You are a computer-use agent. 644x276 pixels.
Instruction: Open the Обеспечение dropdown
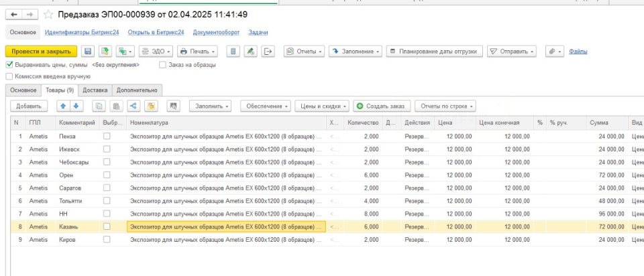[x=266, y=106]
